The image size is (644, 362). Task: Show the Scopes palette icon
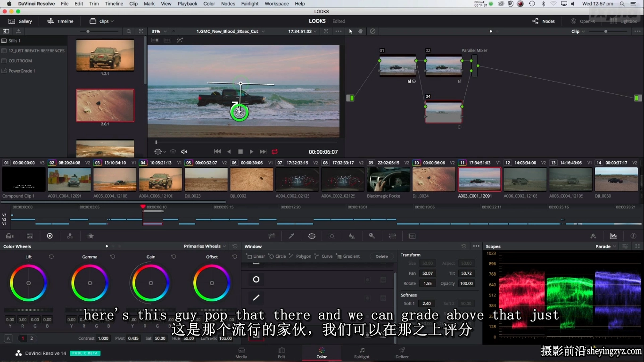pyautogui.click(x=613, y=236)
